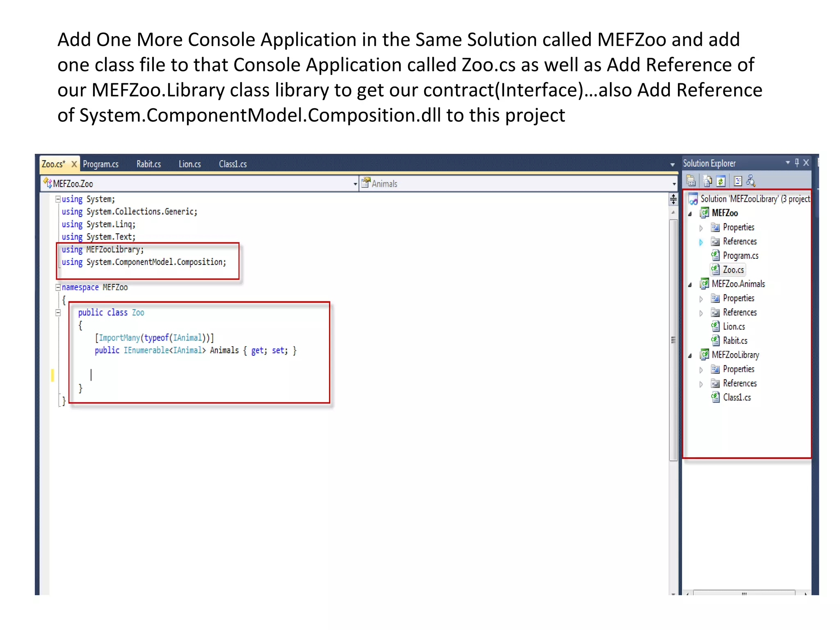Image resolution: width=840 pixels, height=630 pixels.
Task: Pin the Solution Explorer panel with pushpin
Action: pos(797,163)
